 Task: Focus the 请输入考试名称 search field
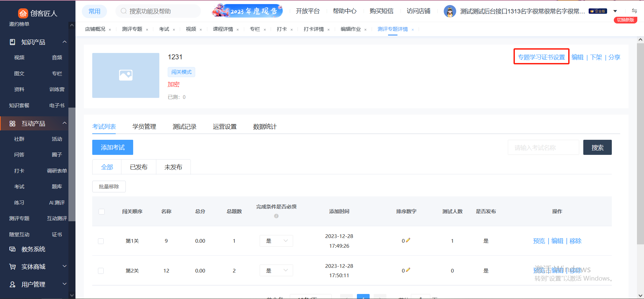click(x=543, y=147)
